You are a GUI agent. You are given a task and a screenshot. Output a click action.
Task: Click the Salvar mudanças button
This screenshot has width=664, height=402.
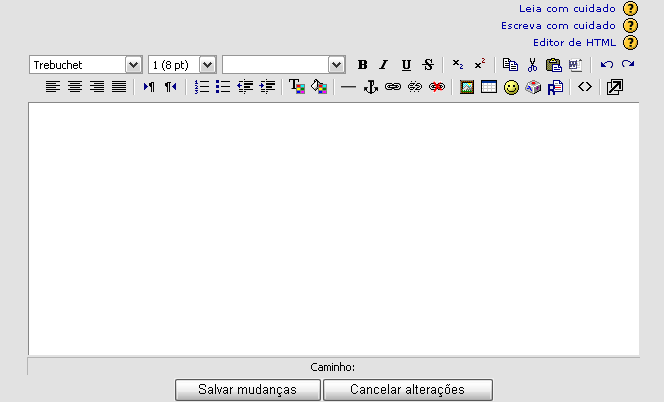(x=248, y=389)
